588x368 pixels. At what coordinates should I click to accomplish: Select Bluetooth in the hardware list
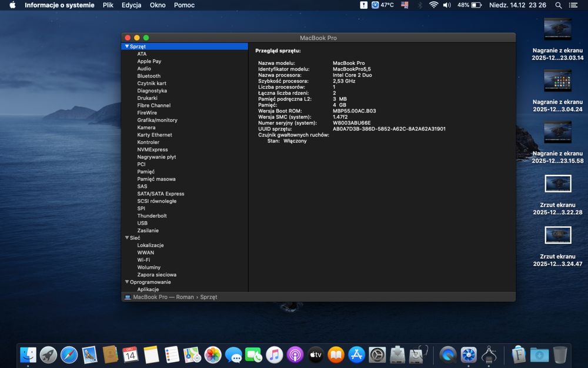(149, 76)
